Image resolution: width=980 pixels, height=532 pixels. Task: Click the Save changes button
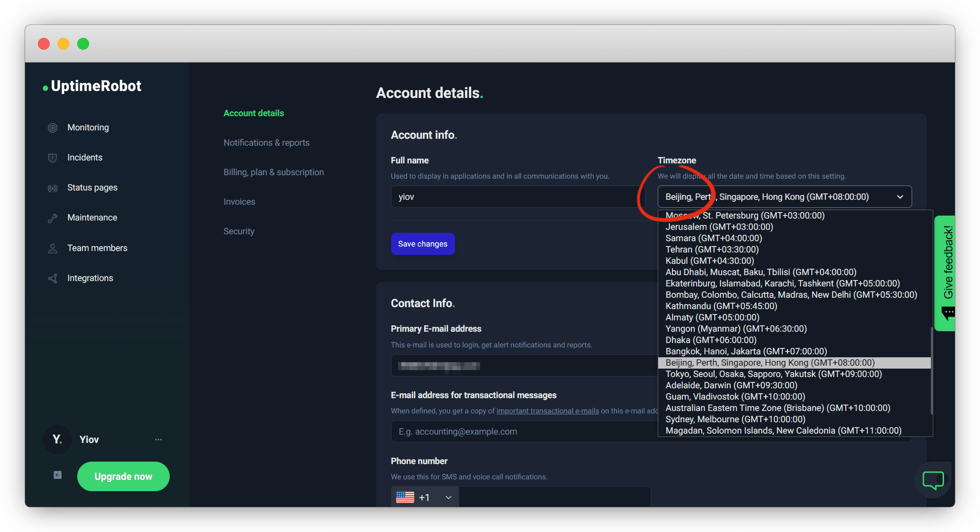coord(423,244)
